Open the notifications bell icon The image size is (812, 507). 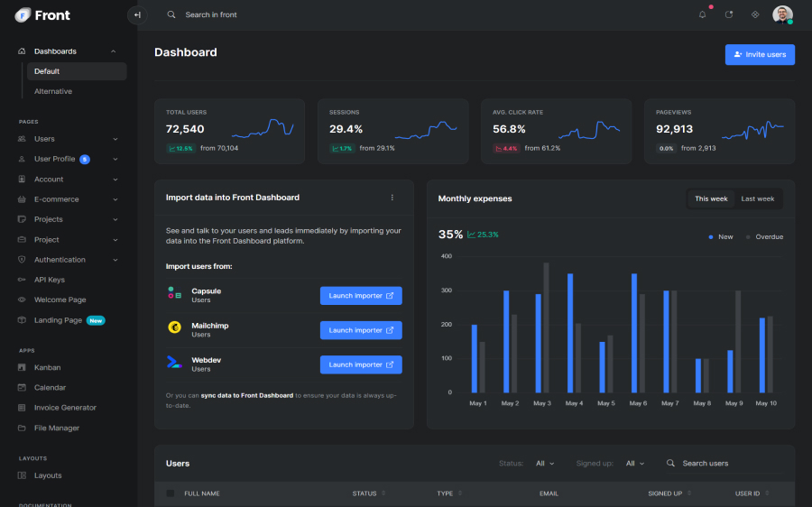coord(703,14)
